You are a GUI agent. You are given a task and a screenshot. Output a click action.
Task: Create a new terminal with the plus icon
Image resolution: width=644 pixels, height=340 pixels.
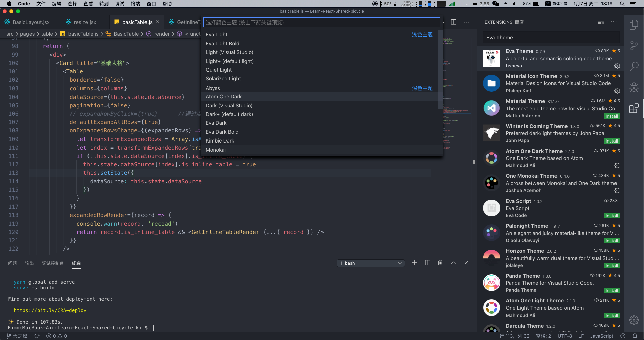coord(415,263)
